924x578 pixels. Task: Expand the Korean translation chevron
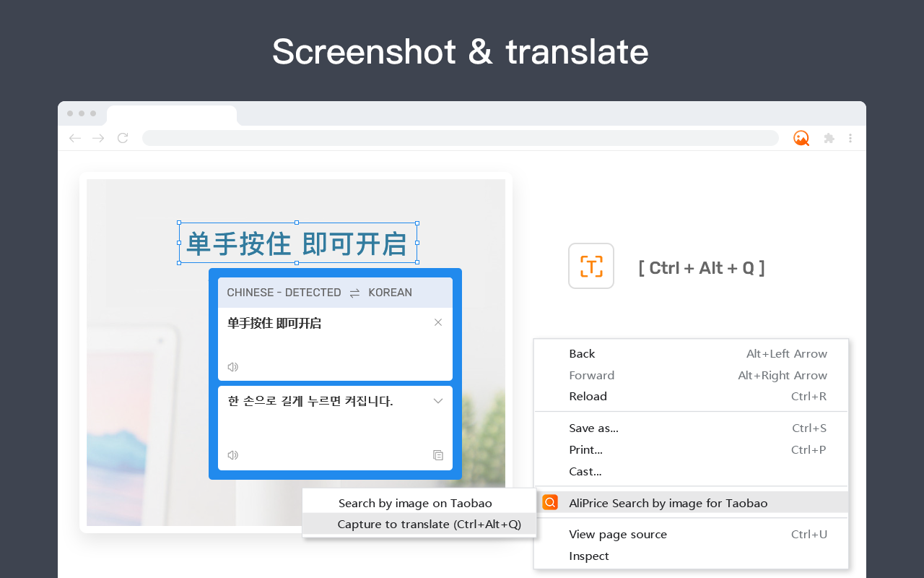click(x=438, y=400)
